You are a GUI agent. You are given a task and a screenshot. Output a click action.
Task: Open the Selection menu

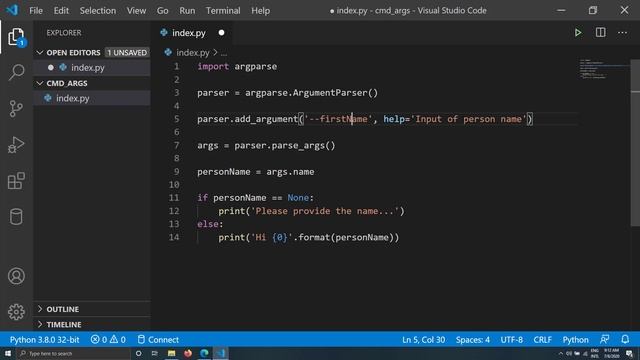coord(98,10)
